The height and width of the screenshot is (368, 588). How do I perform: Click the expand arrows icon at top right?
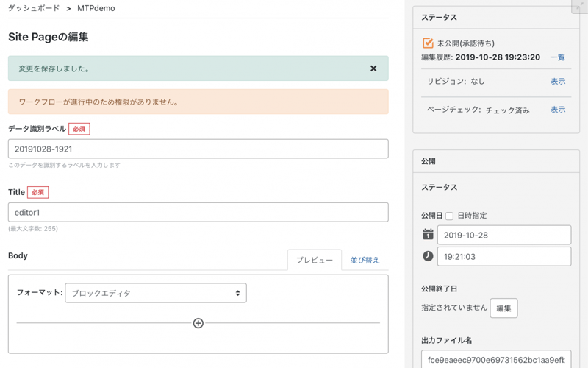coord(579,7)
